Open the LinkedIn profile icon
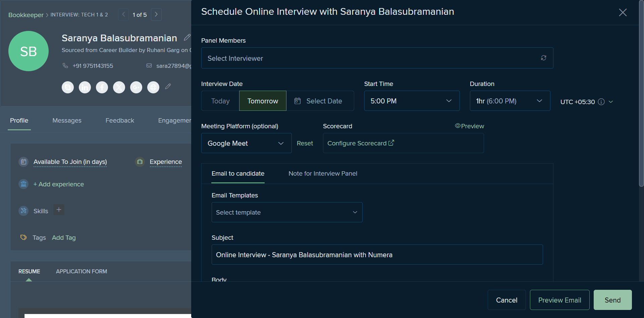The height and width of the screenshot is (318, 644). click(x=85, y=87)
